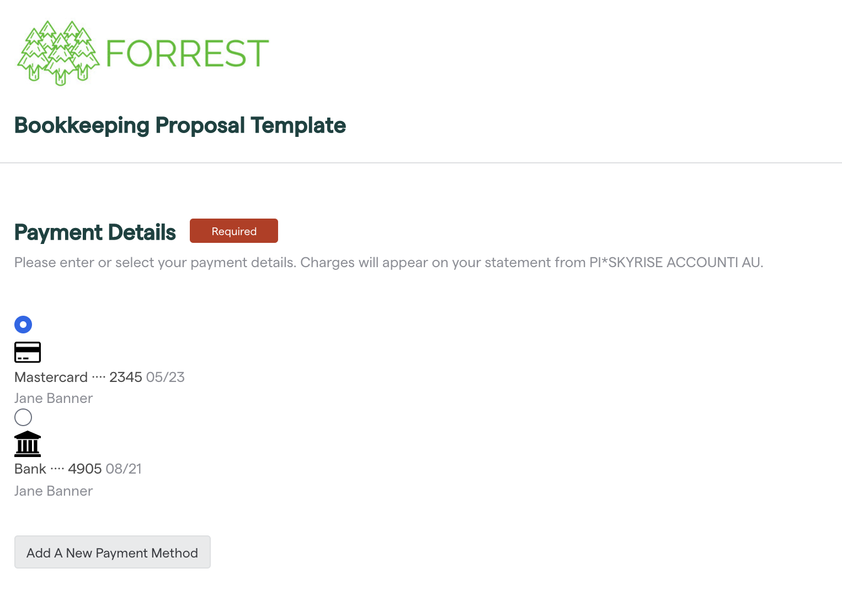842x616 pixels.
Task: Click the red Required badge
Action: pyautogui.click(x=234, y=231)
